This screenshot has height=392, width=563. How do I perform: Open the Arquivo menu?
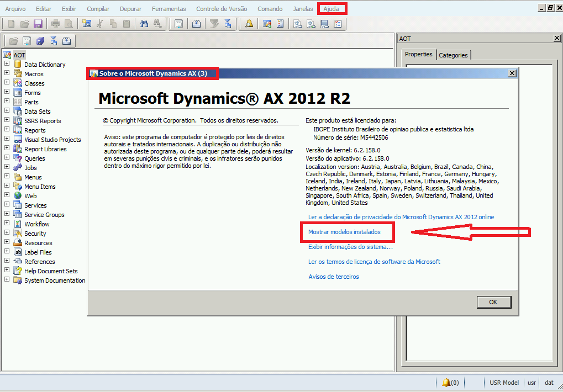[x=15, y=9]
